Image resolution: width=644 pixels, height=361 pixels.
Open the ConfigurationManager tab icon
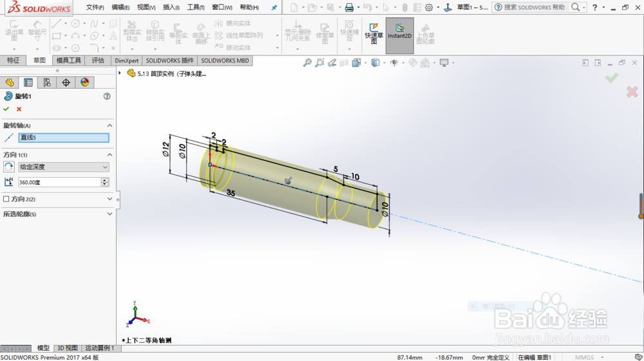coord(47,82)
